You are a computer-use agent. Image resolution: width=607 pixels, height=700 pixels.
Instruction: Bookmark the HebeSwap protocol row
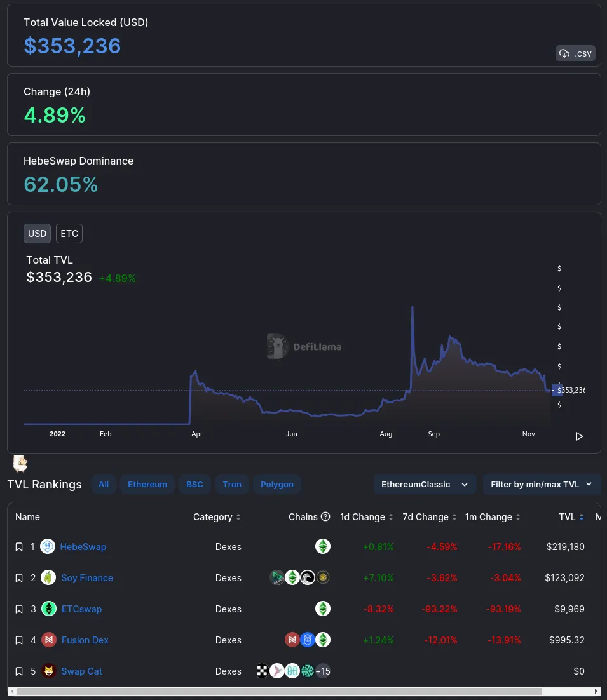coord(19,547)
